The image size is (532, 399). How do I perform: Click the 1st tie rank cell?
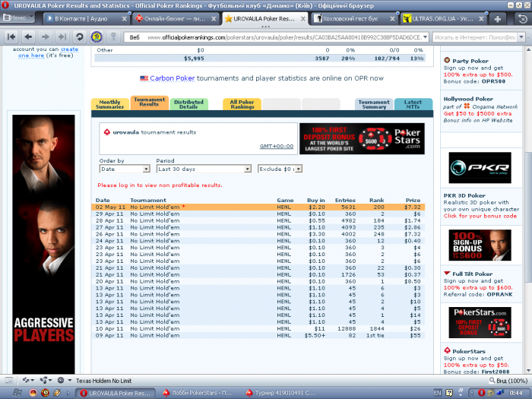tap(375, 336)
